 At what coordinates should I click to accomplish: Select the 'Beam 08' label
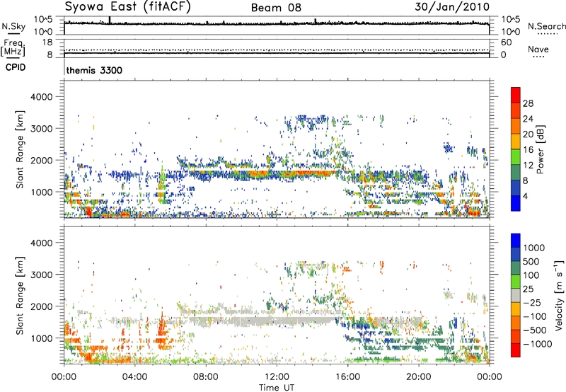[276, 8]
